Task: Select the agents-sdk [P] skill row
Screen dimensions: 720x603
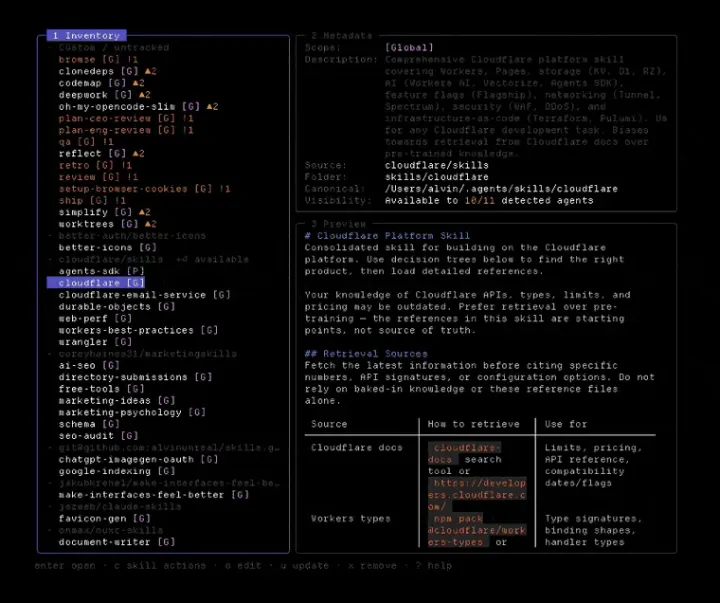Action: coord(101,271)
